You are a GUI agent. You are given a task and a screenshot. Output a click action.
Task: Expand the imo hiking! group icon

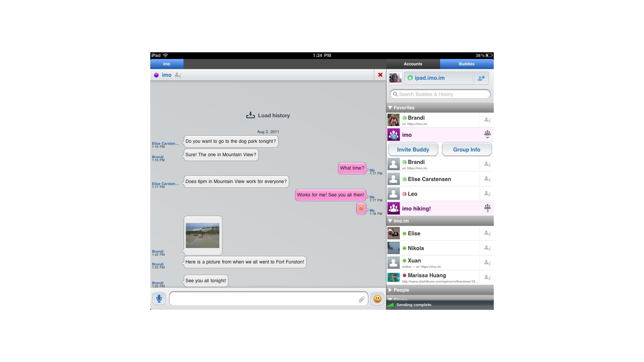(x=487, y=208)
